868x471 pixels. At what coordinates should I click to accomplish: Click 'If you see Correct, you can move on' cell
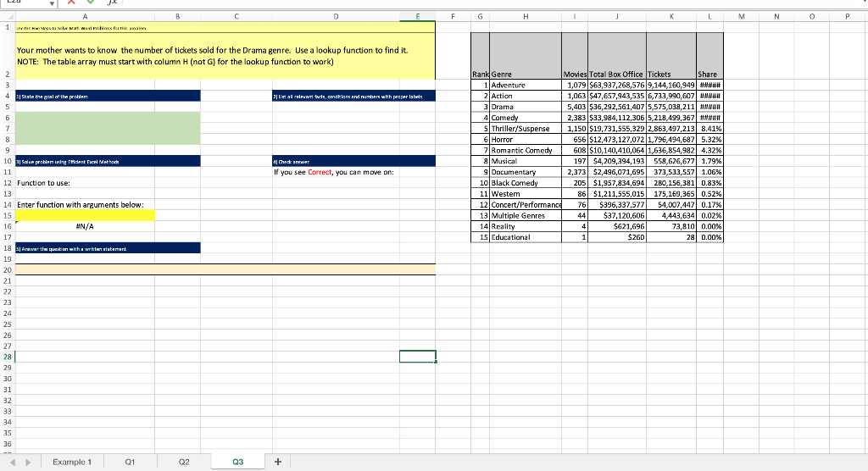[x=336, y=172]
